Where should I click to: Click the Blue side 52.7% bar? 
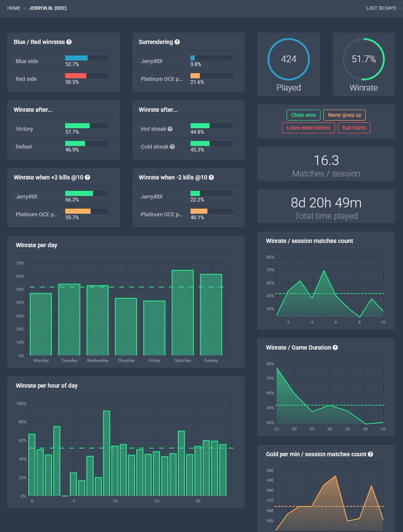pos(86,58)
